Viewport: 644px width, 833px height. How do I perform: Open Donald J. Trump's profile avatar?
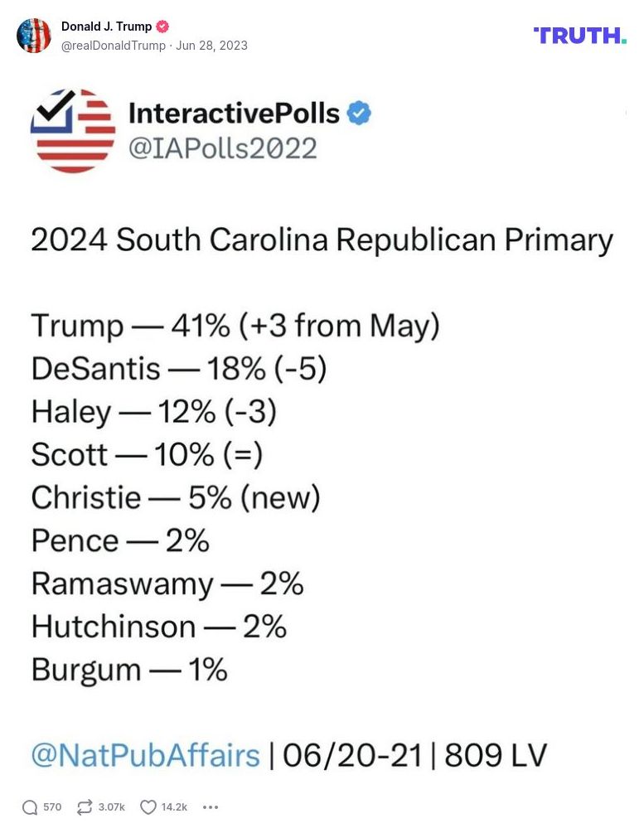pyautogui.click(x=34, y=36)
